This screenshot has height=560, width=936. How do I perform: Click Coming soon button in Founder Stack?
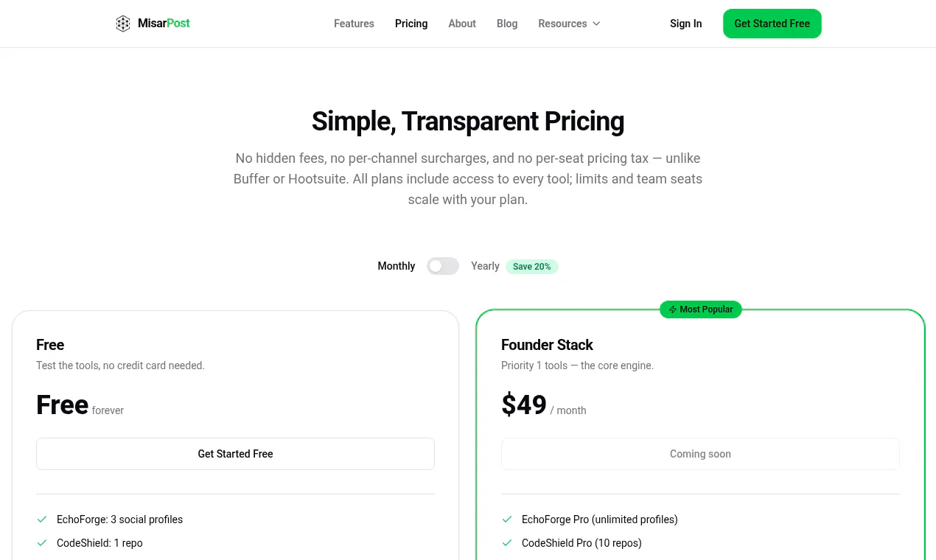click(700, 454)
